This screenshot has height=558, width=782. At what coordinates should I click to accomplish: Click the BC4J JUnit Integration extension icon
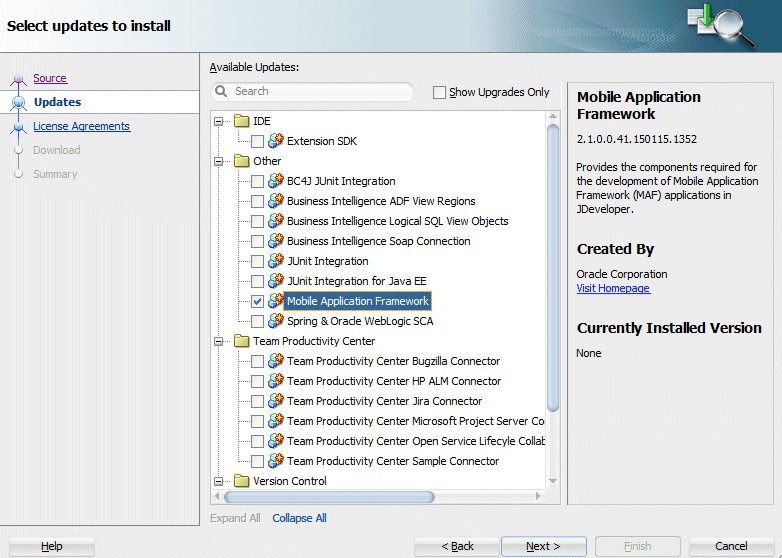pyautogui.click(x=276, y=181)
